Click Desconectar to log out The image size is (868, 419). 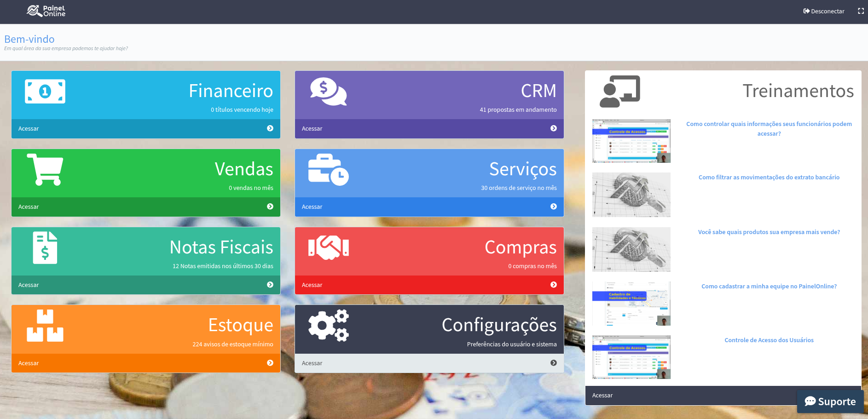(824, 11)
